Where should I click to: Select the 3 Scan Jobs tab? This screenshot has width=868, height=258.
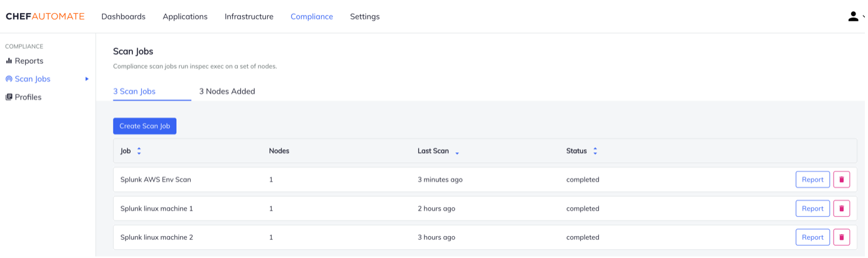[134, 91]
